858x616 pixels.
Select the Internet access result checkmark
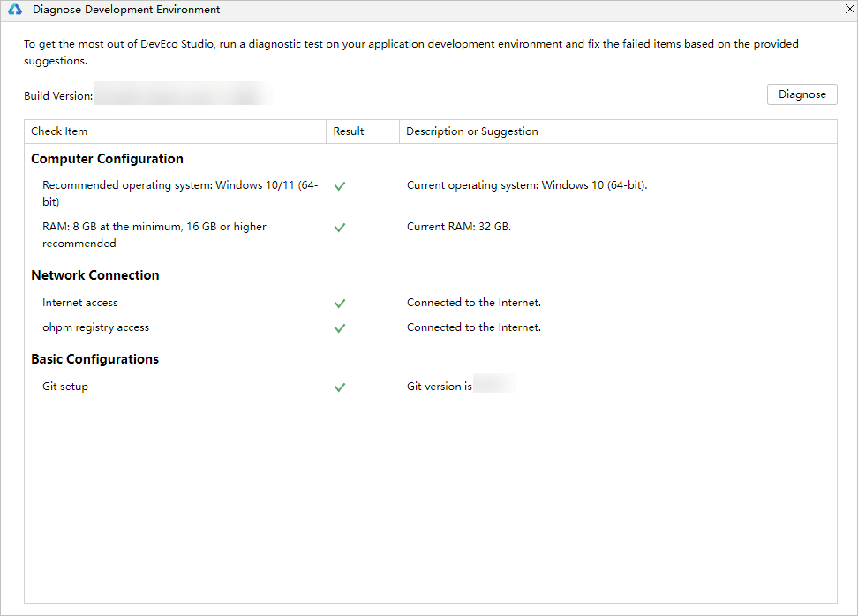(340, 304)
